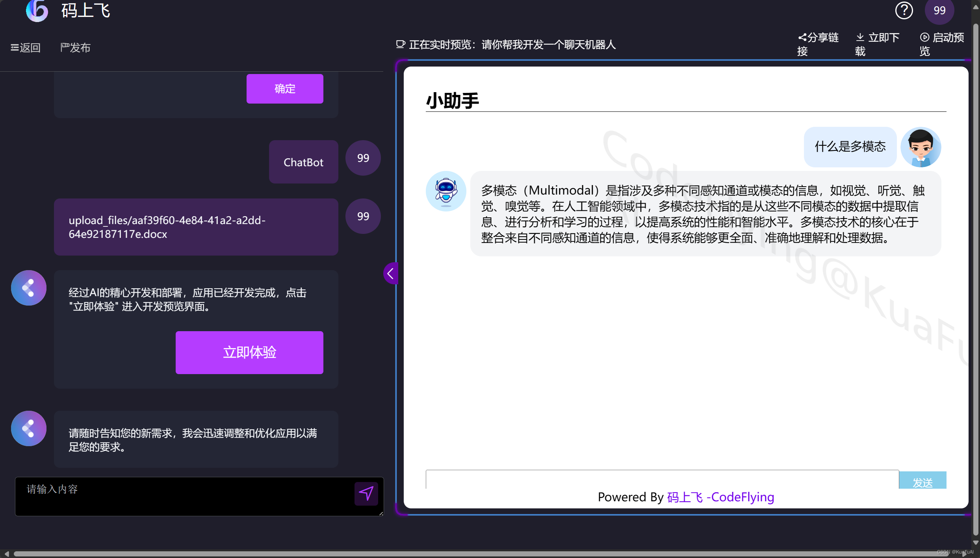The image size is (980, 558).
Task: Click the paper plane send icon
Action: click(x=366, y=493)
